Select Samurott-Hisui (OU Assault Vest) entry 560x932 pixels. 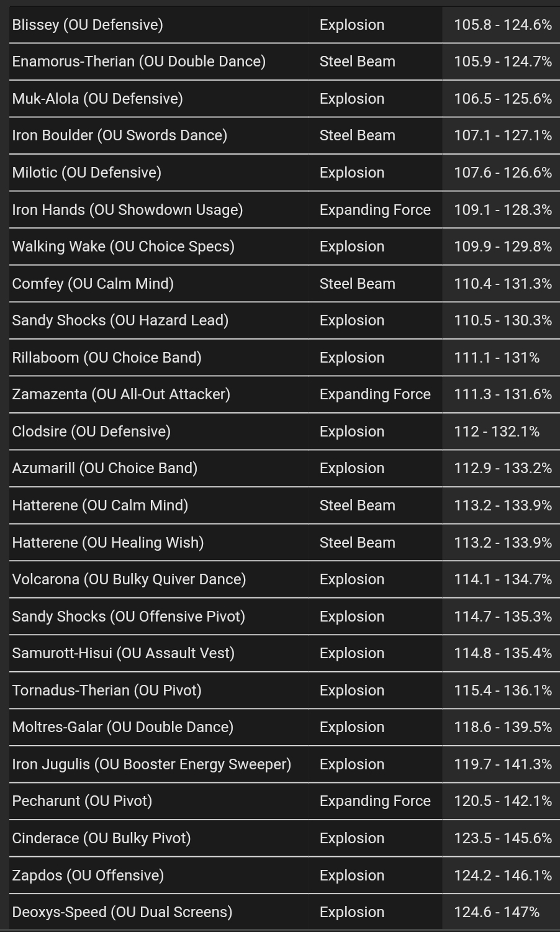tap(284, 653)
